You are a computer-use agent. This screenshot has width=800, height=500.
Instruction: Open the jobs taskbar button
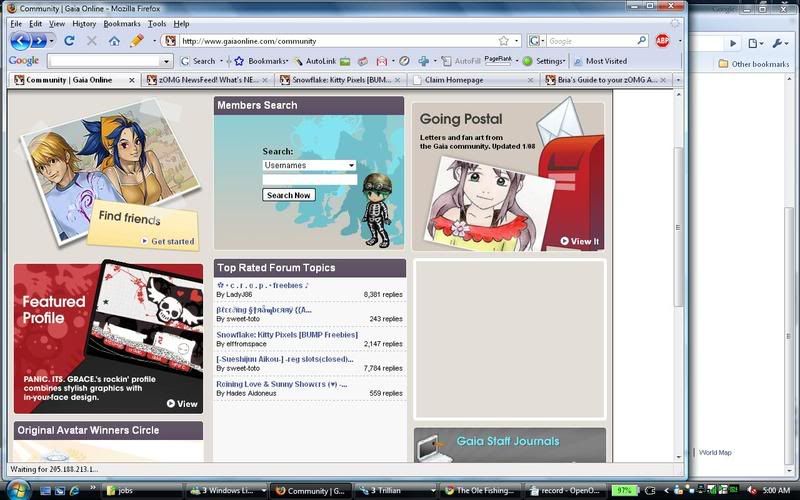(x=142, y=491)
